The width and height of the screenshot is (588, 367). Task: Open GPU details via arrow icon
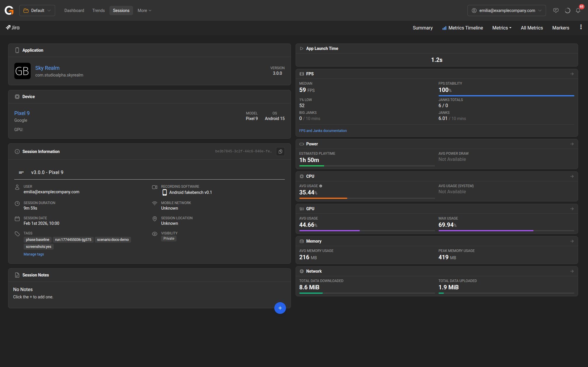(572, 209)
